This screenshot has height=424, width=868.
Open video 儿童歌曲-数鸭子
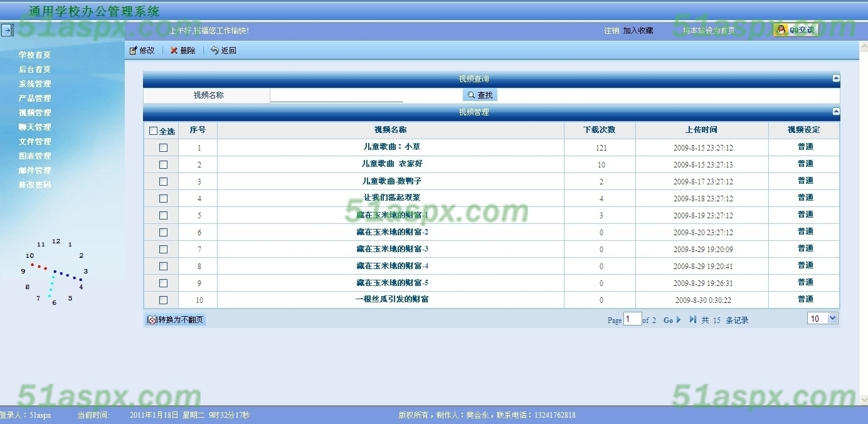tap(391, 181)
